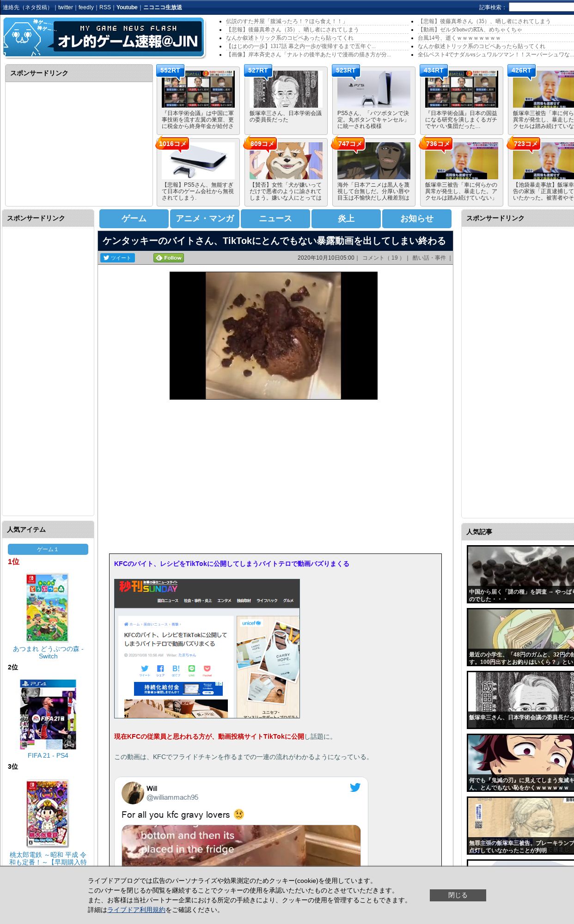Select the ニュース navigation tab
574x924 pixels.
[x=275, y=219]
